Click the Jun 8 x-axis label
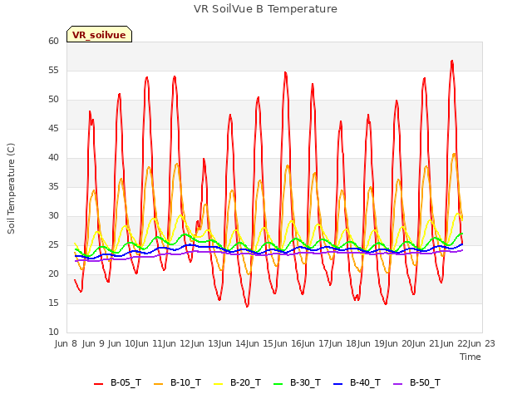Viewport: 532px width, 399px height. coord(66,343)
